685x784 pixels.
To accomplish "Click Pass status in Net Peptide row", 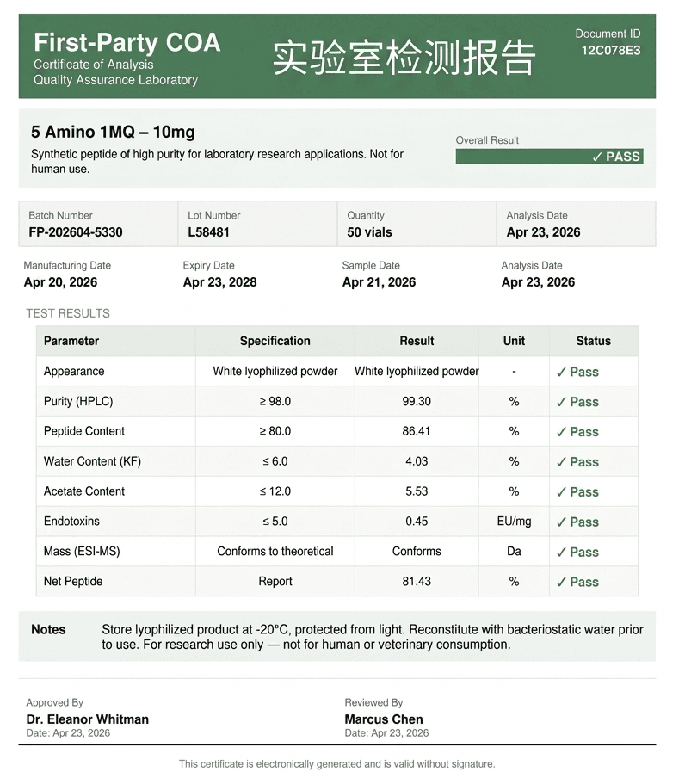I will 577,582.
